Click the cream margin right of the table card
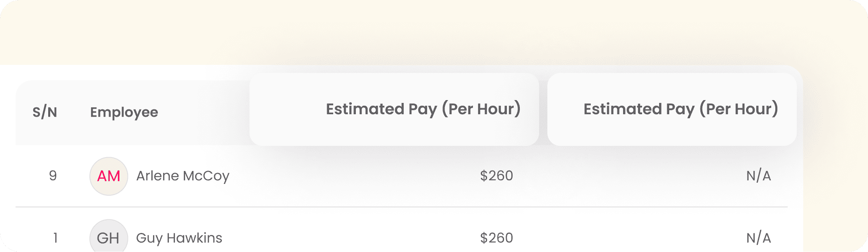This screenshot has width=868, height=252. (835, 162)
